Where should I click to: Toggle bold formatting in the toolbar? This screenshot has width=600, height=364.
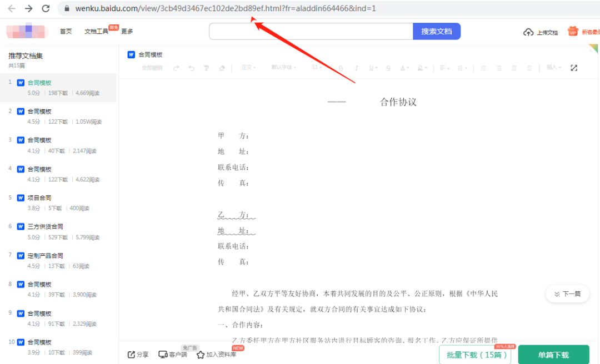(x=341, y=68)
